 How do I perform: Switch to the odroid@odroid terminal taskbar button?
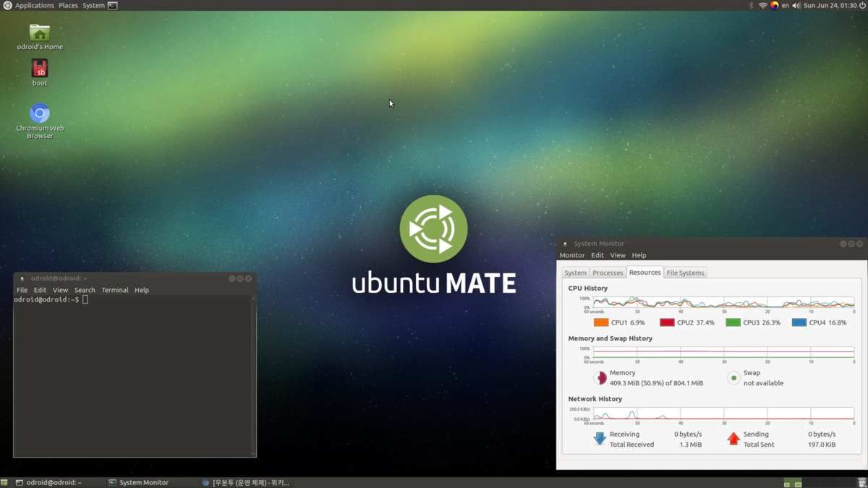58,482
